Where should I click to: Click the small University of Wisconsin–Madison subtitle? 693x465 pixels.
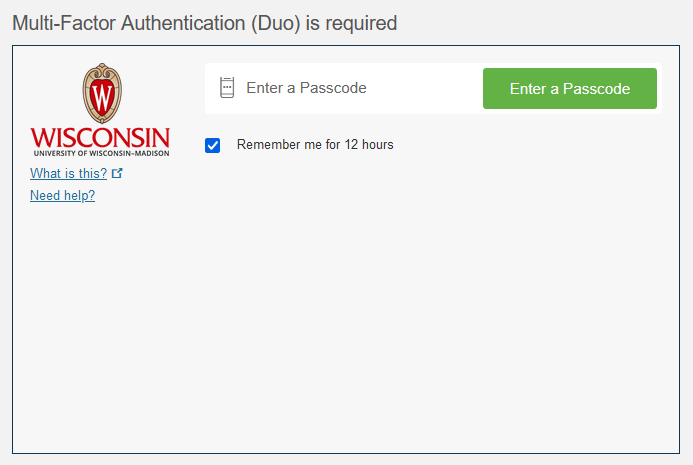100,153
